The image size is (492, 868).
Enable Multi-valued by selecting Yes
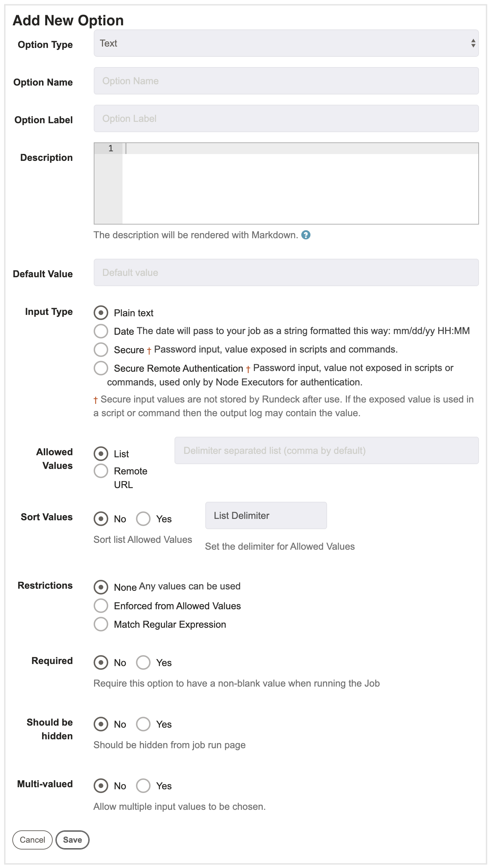[x=143, y=786]
